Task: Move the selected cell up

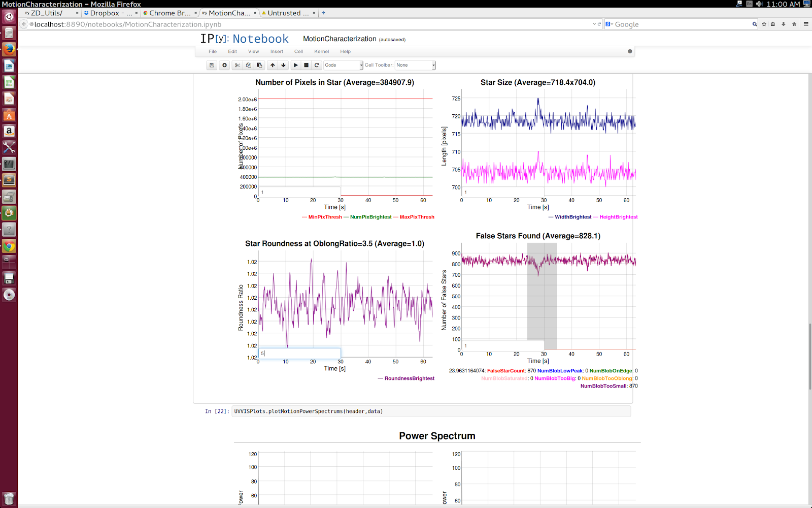Action: [x=273, y=65]
